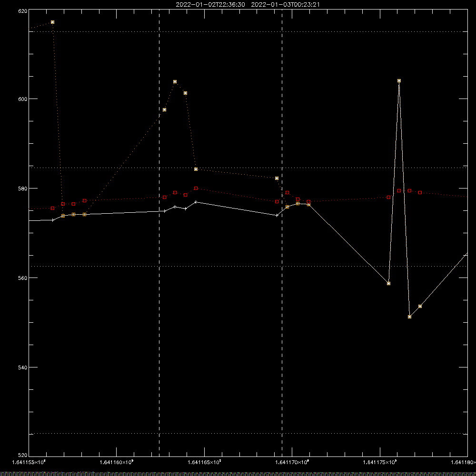Viewport: 476px width, 476px height.
Task: Select the topmost orange data marker near 617
Action: [x=52, y=22]
